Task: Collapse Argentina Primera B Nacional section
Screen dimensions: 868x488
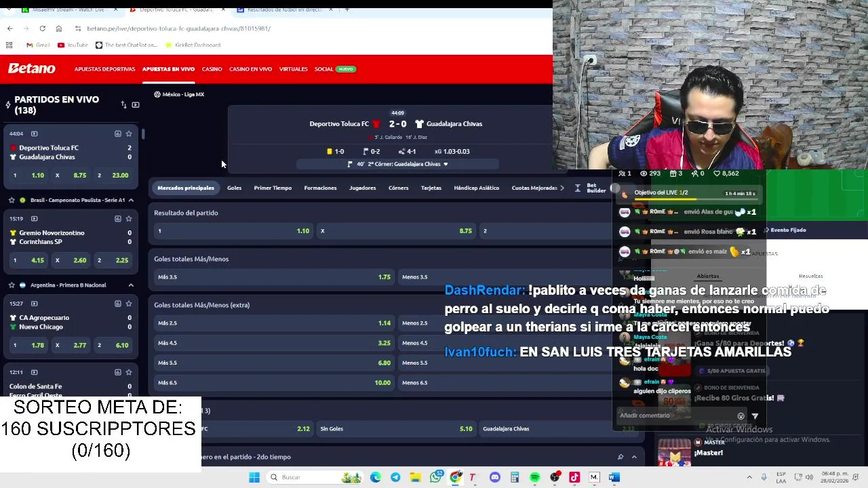Action: point(131,285)
